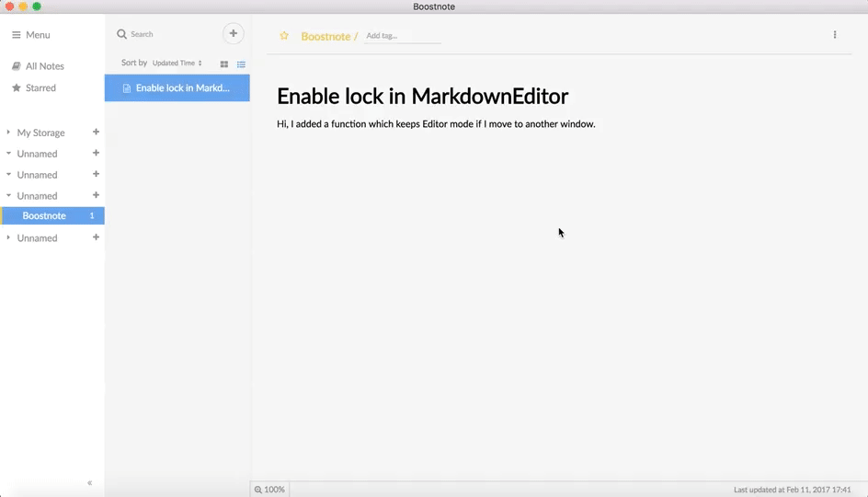Collapse the second Unnamed storage
This screenshot has height=497, width=868.
point(8,174)
